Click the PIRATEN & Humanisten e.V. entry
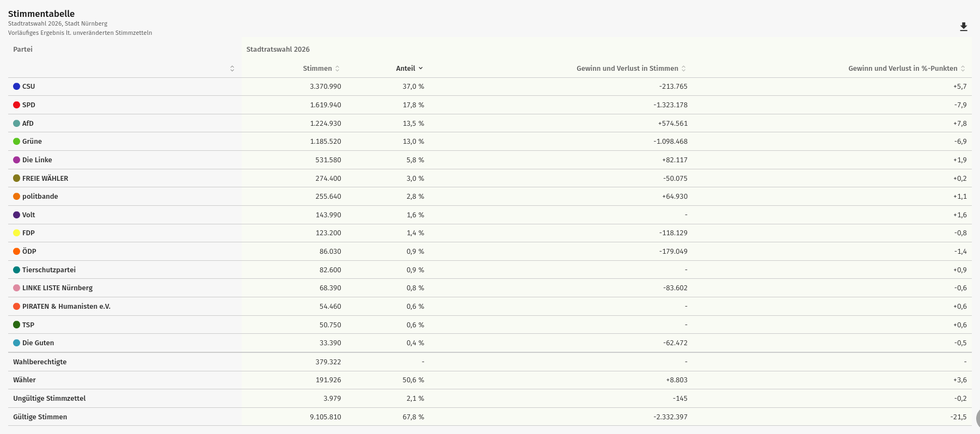980x434 pixels. point(66,307)
